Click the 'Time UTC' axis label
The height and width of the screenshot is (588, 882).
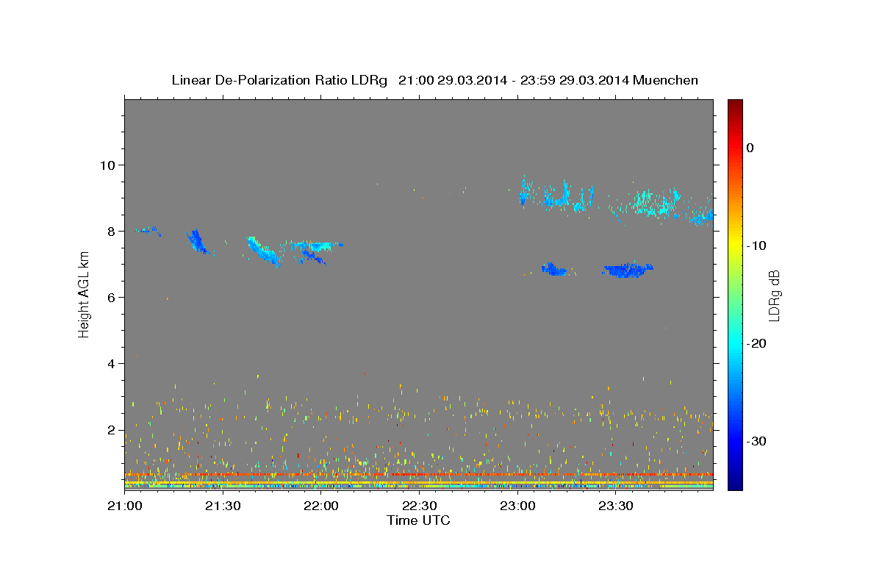tap(418, 520)
